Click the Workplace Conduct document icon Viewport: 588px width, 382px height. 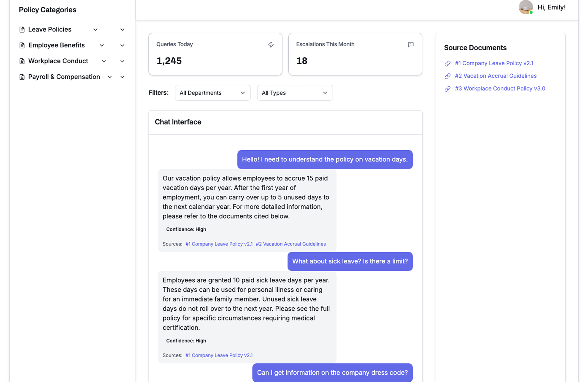pos(22,61)
